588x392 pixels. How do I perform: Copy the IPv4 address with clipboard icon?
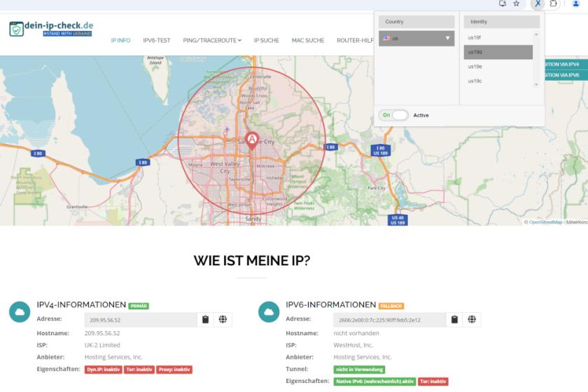(206, 320)
